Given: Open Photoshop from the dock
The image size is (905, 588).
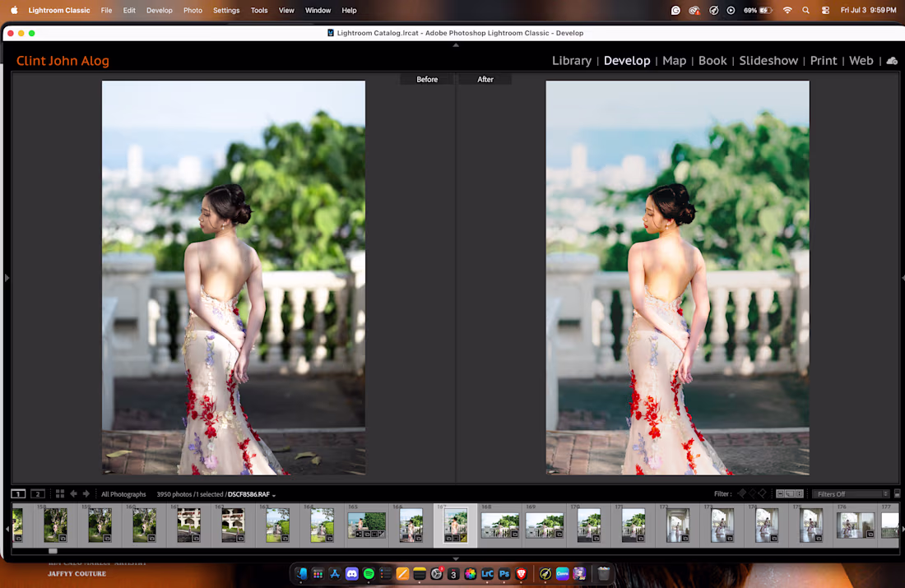Looking at the screenshot, I should (x=504, y=573).
